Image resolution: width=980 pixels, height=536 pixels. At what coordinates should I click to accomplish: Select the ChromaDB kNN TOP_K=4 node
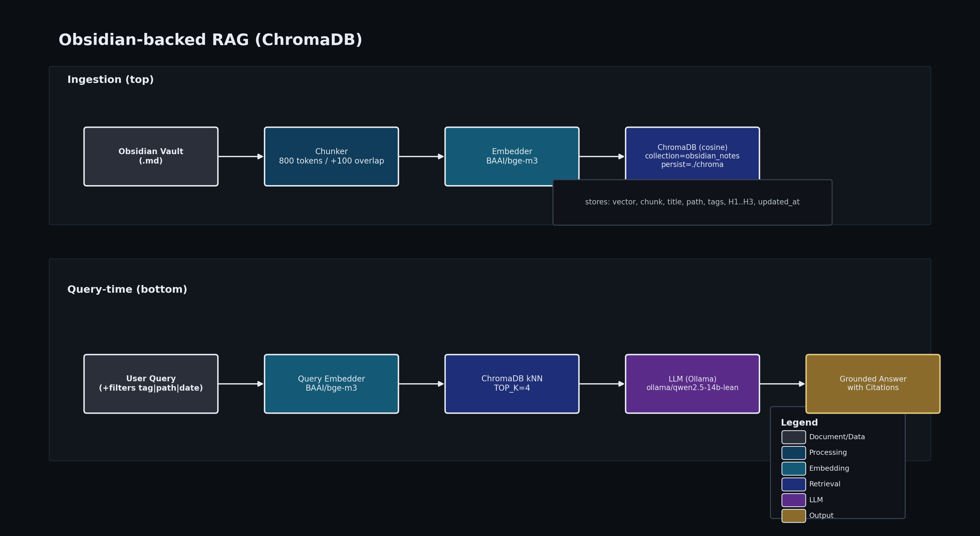512,384
